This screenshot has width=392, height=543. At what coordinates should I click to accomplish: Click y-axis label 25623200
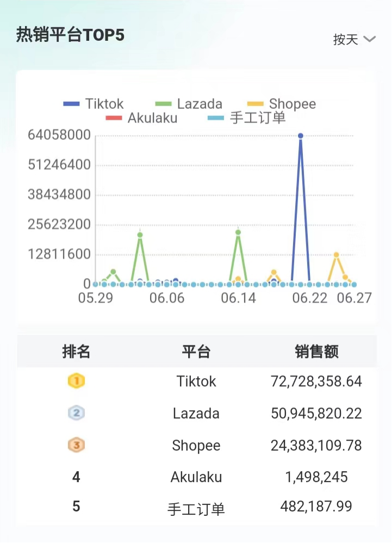point(59,224)
